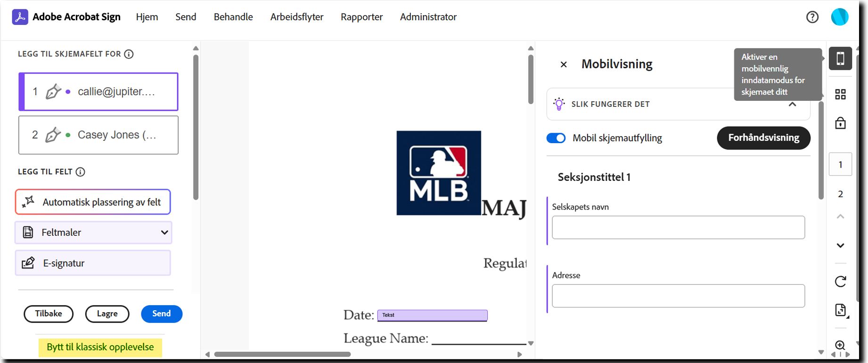Click the document horizontal scrollbar thumb
Image resolution: width=868 pixels, height=363 pixels.
point(282,354)
